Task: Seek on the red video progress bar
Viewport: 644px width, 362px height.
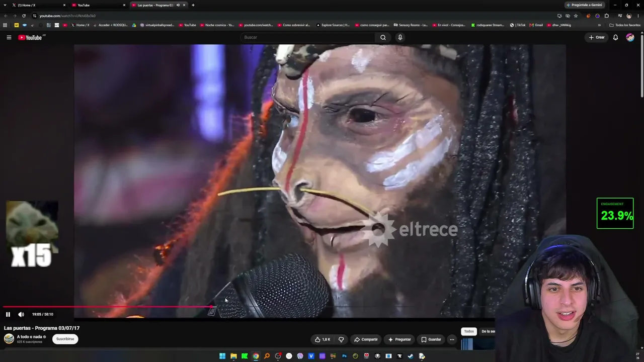Action: 107,306
